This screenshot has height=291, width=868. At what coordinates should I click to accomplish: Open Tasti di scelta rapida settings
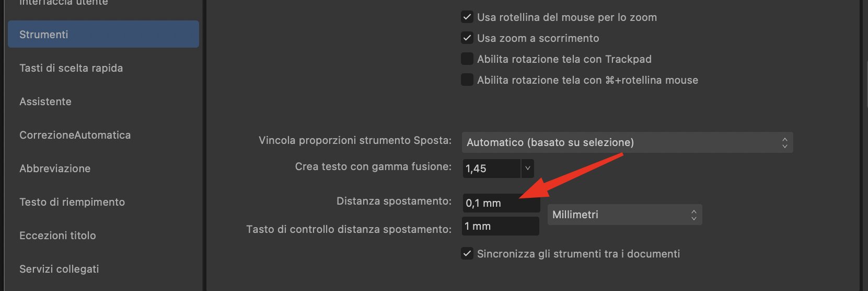click(x=103, y=68)
